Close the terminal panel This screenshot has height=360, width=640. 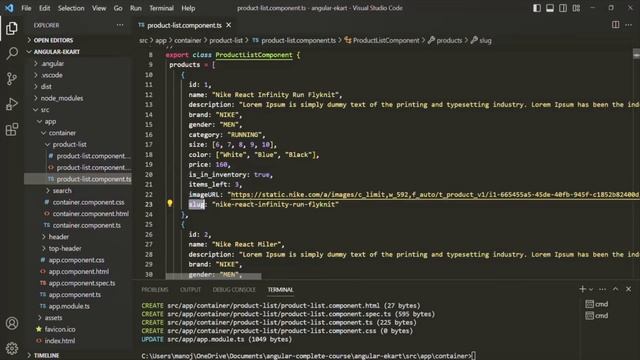[x=629, y=289]
